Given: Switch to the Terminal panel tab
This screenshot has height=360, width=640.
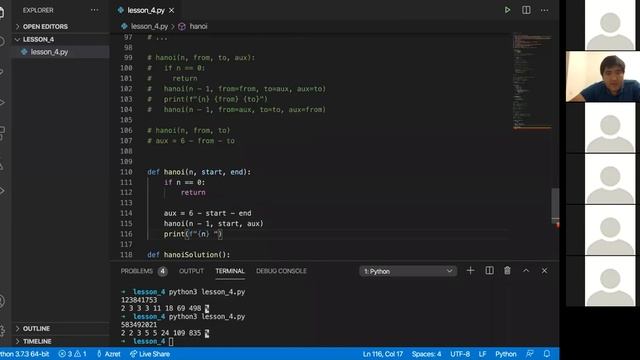Looking at the screenshot, I should click(230, 271).
